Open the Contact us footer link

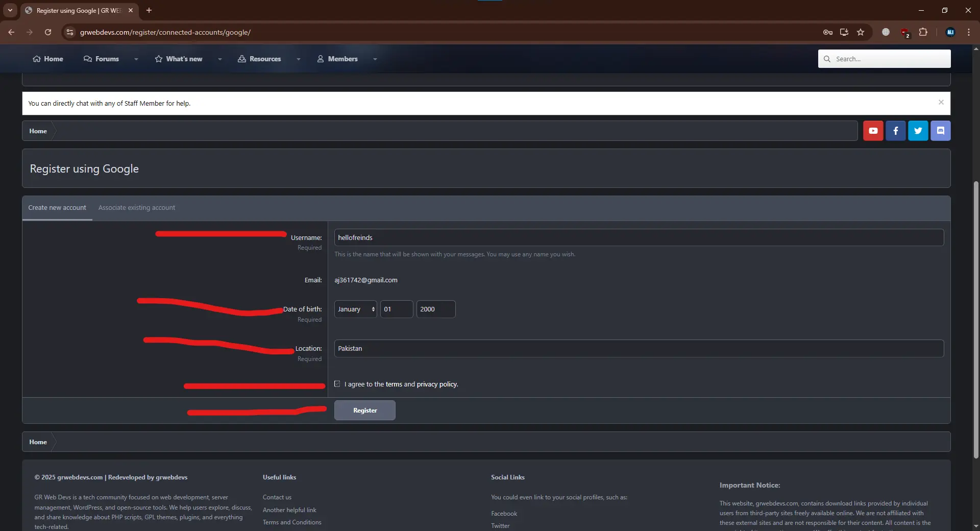277,497
